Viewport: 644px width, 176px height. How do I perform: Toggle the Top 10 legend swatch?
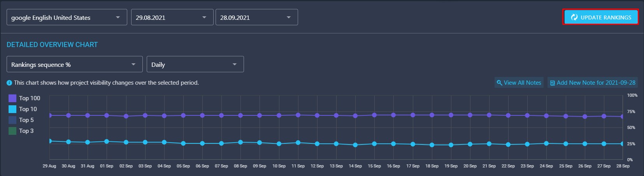(x=12, y=109)
